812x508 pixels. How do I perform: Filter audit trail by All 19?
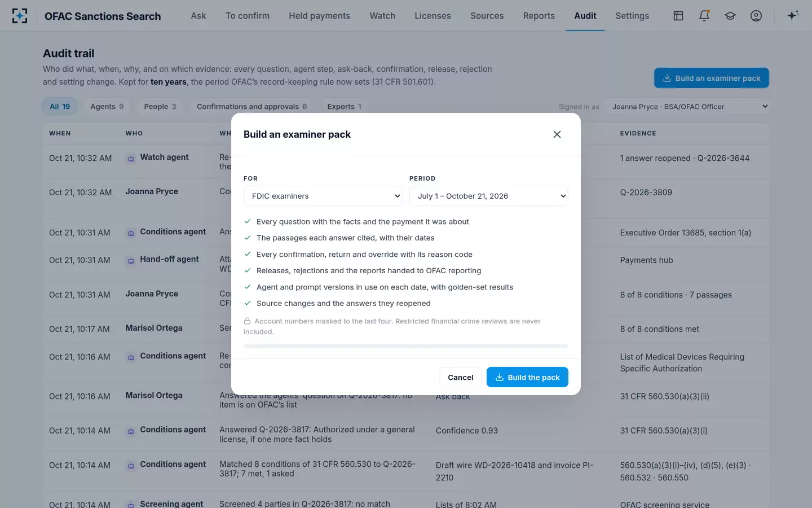click(x=60, y=107)
